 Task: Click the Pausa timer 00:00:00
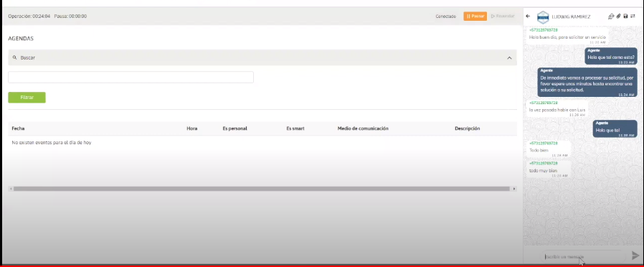pyautogui.click(x=70, y=17)
